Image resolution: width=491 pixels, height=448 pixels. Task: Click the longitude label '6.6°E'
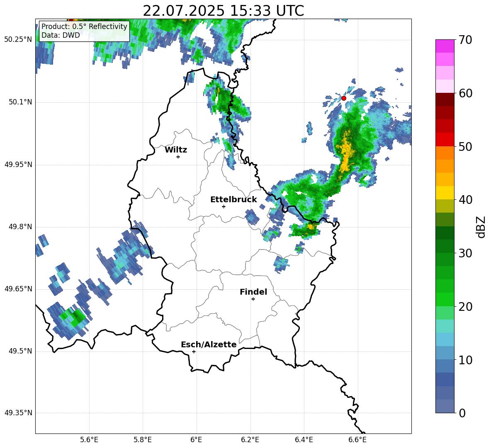[357, 440]
